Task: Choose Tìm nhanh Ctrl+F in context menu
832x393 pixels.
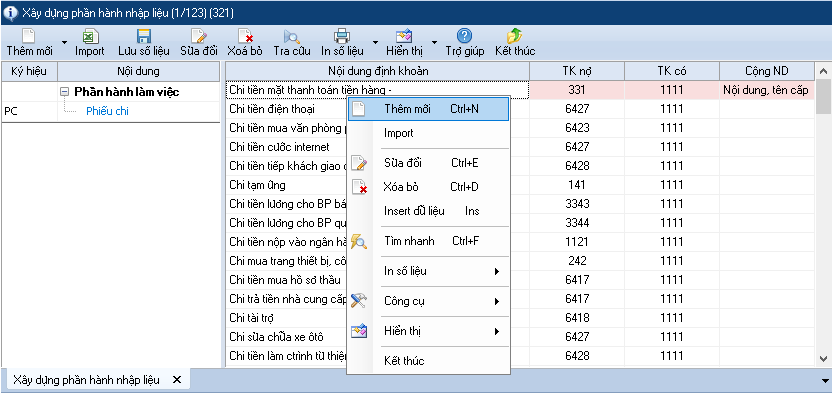Action: click(x=428, y=241)
